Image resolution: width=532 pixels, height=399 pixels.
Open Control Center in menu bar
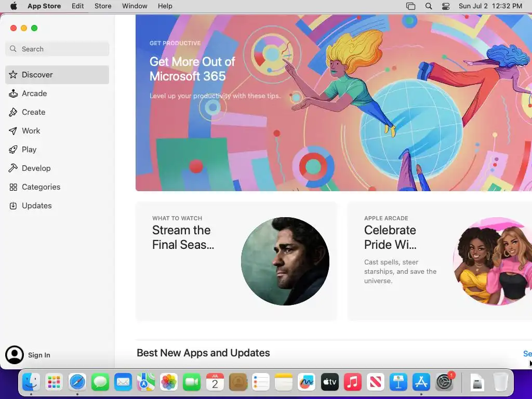click(446, 6)
